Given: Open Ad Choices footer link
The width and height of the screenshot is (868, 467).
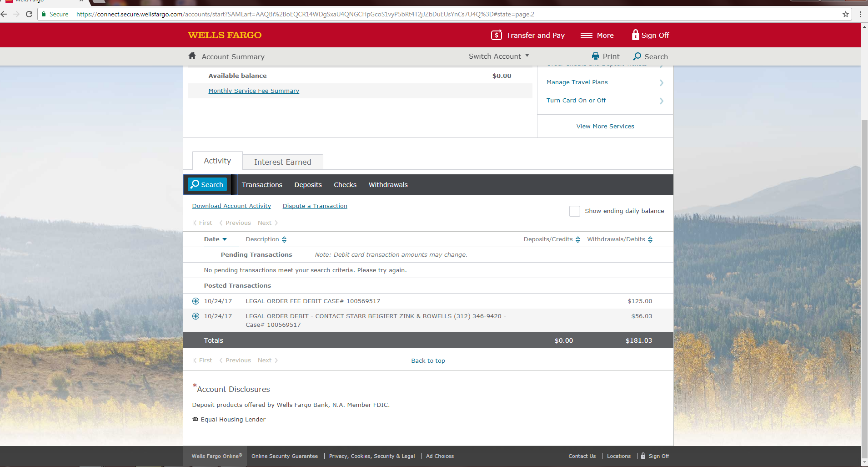Looking at the screenshot, I should click(x=440, y=456).
